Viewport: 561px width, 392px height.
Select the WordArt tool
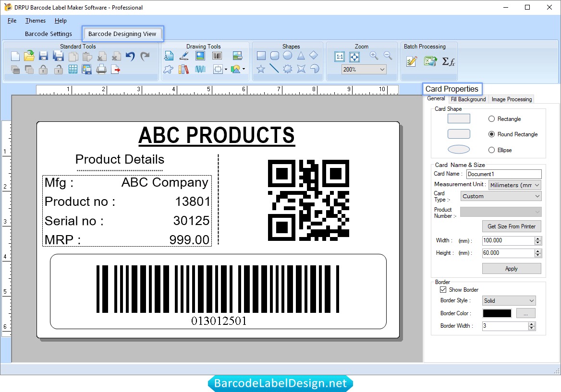click(200, 69)
